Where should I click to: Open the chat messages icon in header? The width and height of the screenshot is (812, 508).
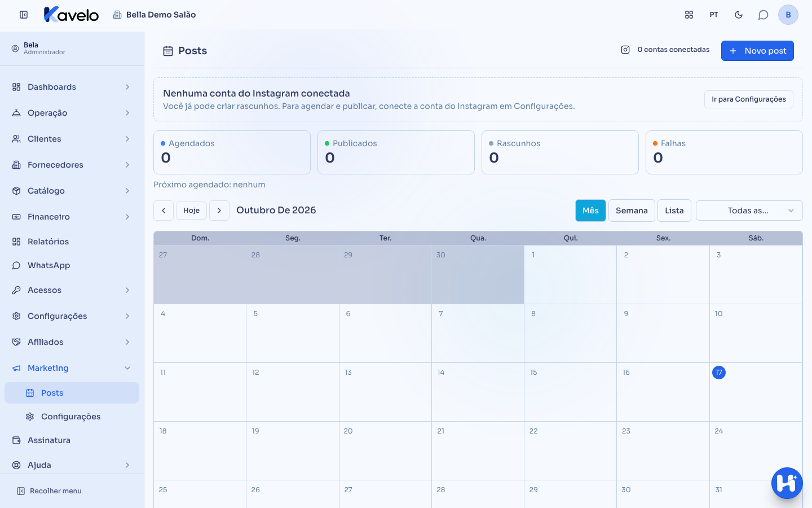click(x=764, y=15)
